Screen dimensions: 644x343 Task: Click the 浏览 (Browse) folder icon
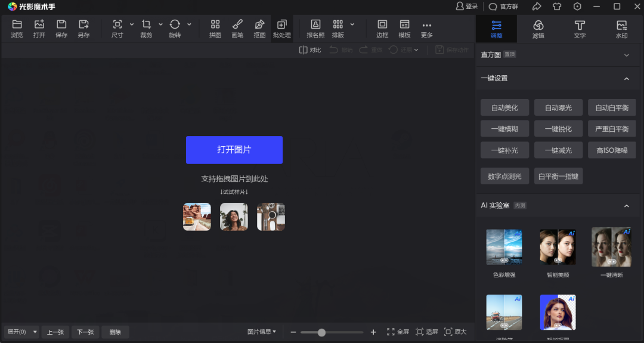pyautogui.click(x=17, y=24)
